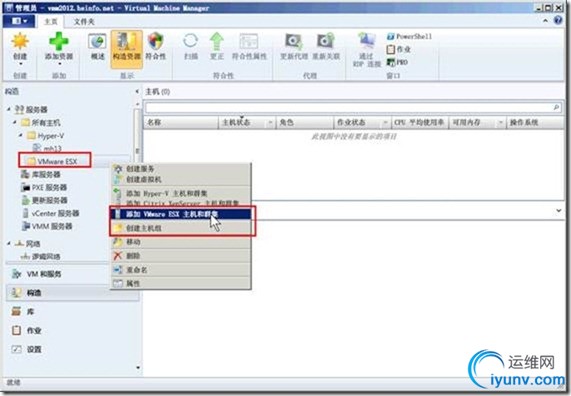
Task: Sort by the 名称 column header
Action: [181, 122]
